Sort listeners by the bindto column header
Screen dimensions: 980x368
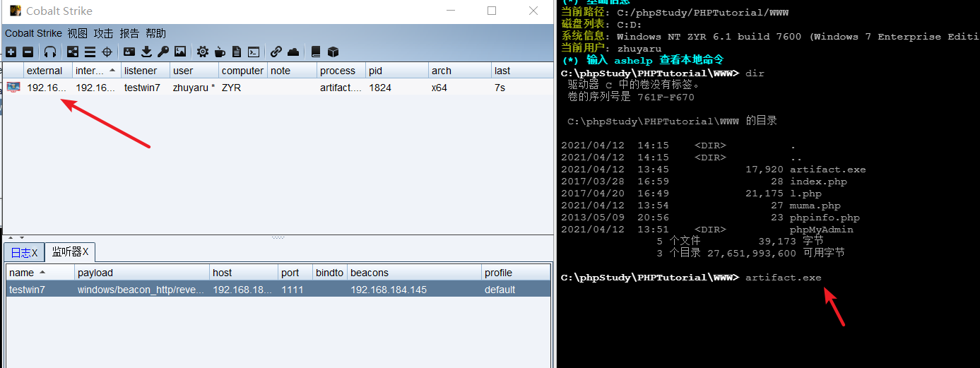pyautogui.click(x=330, y=273)
